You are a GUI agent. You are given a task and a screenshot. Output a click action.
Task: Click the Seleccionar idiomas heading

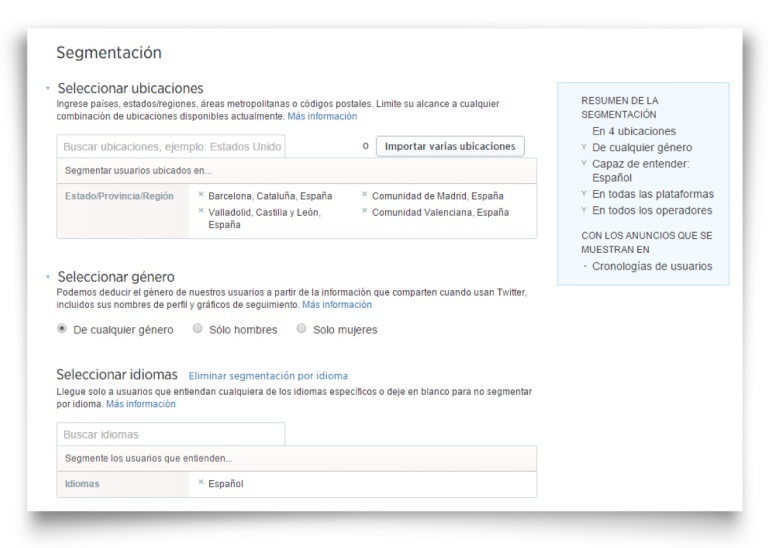tap(117, 375)
